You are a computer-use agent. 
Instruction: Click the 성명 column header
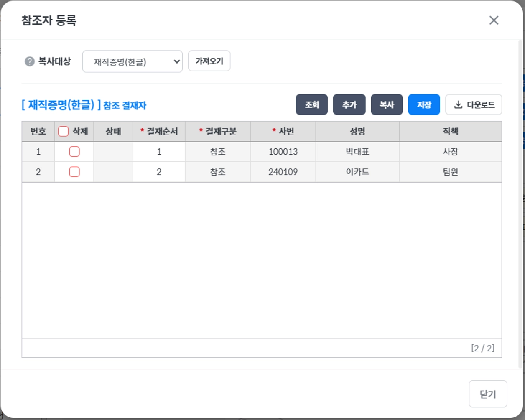pyautogui.click(x=357, y=131)
